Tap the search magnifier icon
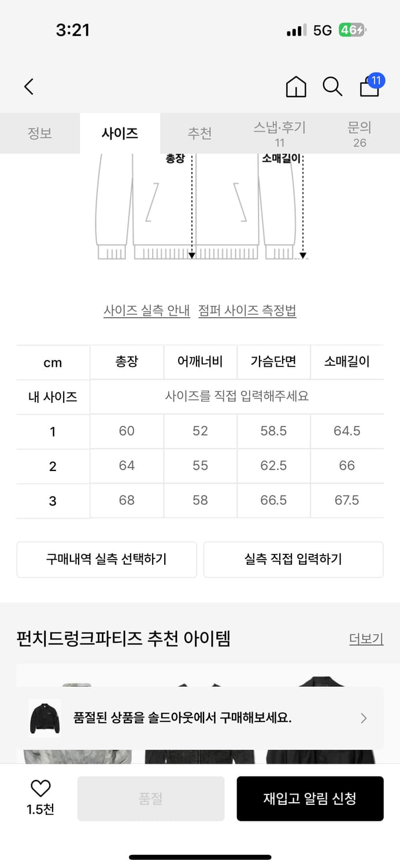Image resolution: width=400 pixels, height=868 pixels. [x=332, y=87]
